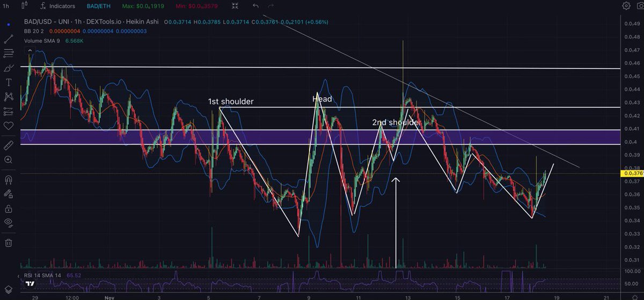Click the TradingView logo

click(x=31, y=283)
